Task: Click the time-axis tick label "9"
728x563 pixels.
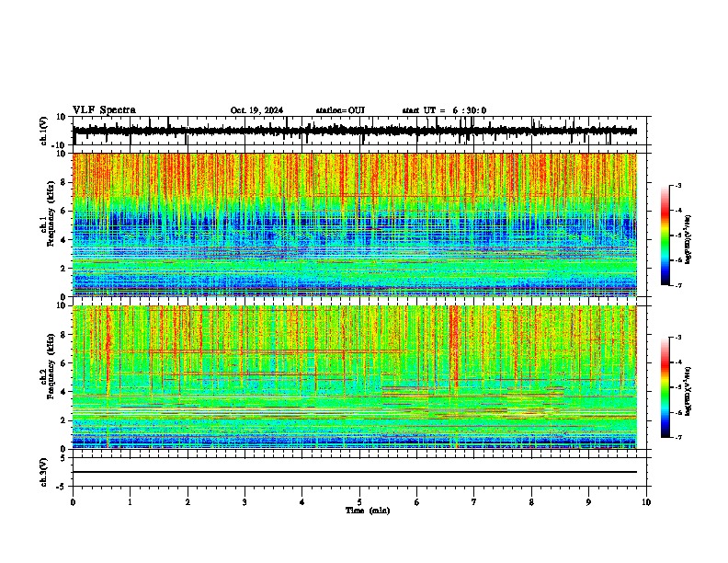Action: click(588, 502)
